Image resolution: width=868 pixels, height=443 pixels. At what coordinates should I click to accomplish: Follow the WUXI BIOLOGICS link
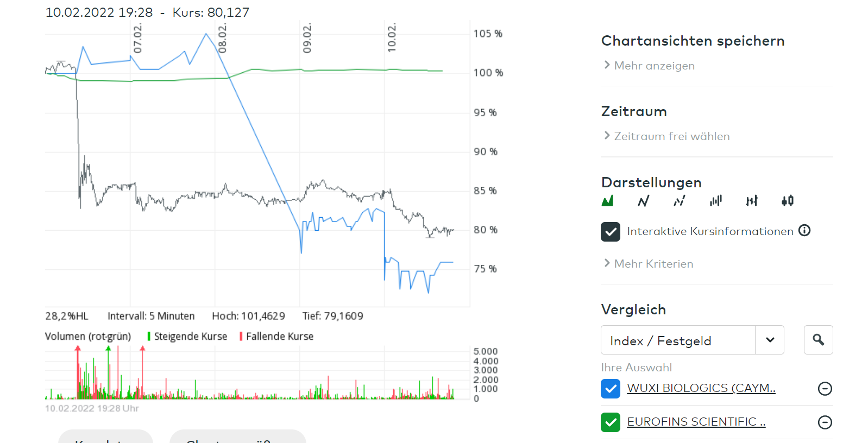click(701, 389)
